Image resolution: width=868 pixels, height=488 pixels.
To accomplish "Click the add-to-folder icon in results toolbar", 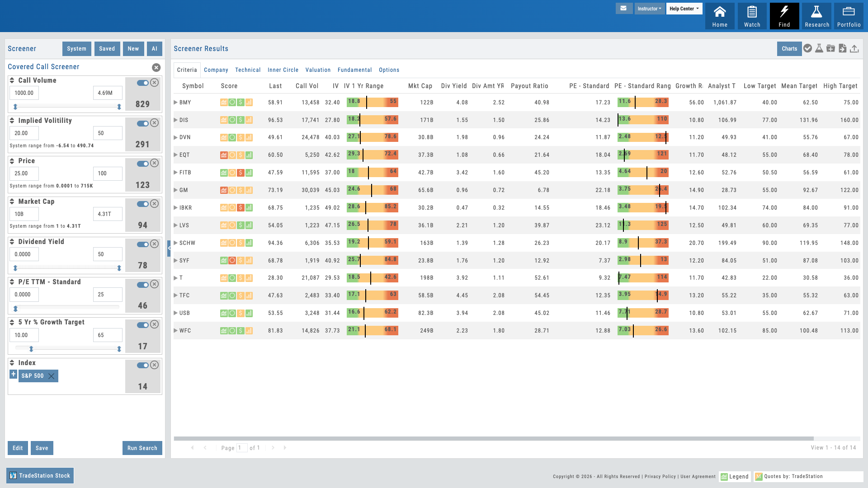I will (830, 48).
